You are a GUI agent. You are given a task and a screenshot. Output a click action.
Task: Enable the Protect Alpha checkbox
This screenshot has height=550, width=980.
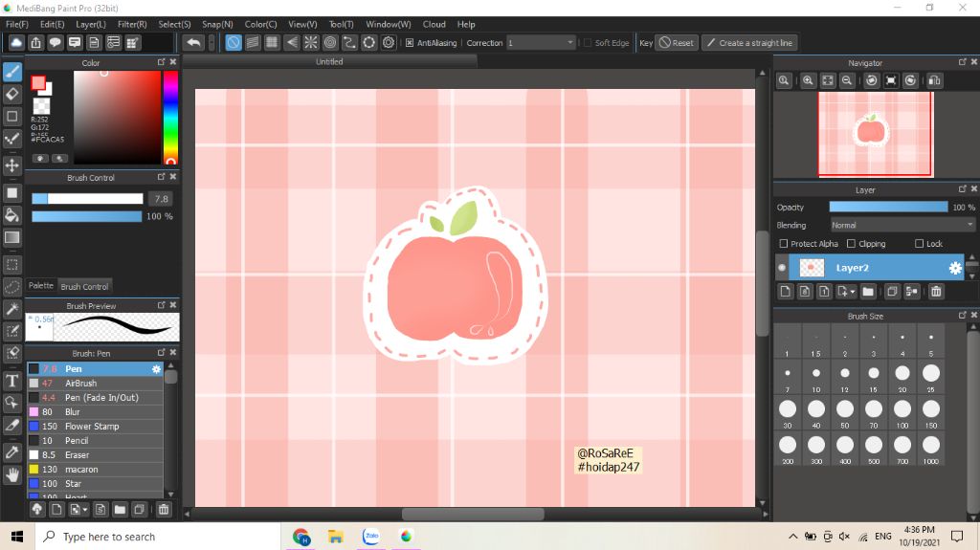pyautogui.click(x=784, y=244)
